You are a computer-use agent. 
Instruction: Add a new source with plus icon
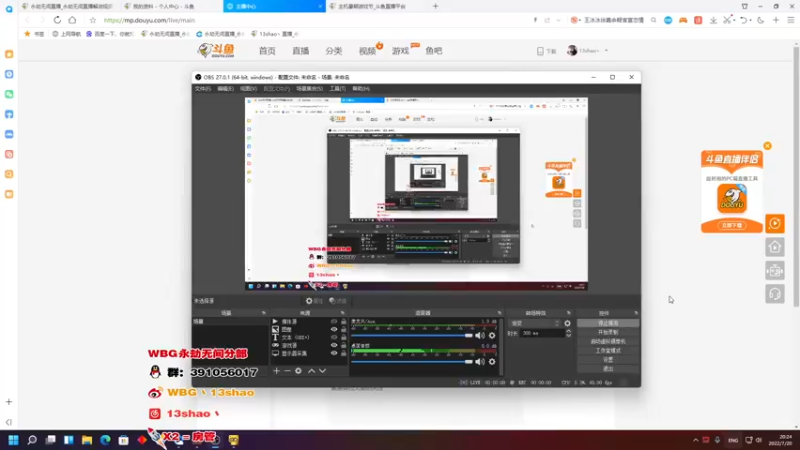pyautogui.click(x=276, y=371)
